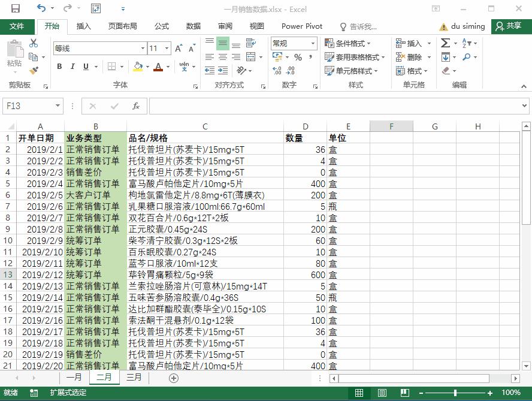Click inside the Name Box showing F13
The height and width of the screenshot is (401, 532).
pyautogui.click(x=27, y=105)
